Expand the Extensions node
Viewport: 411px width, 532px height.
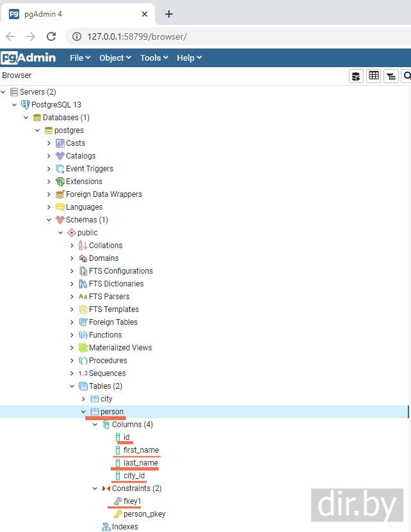49,182
